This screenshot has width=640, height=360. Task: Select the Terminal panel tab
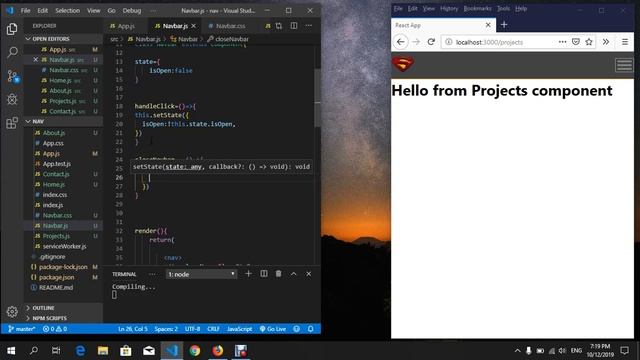(x=124, y=274)
